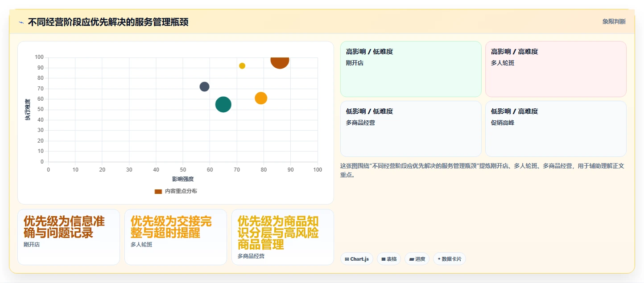This screenshot has width=644, height=283.
Task: Click 刚开店 text in green quadrant
Action: coord(355,63)
